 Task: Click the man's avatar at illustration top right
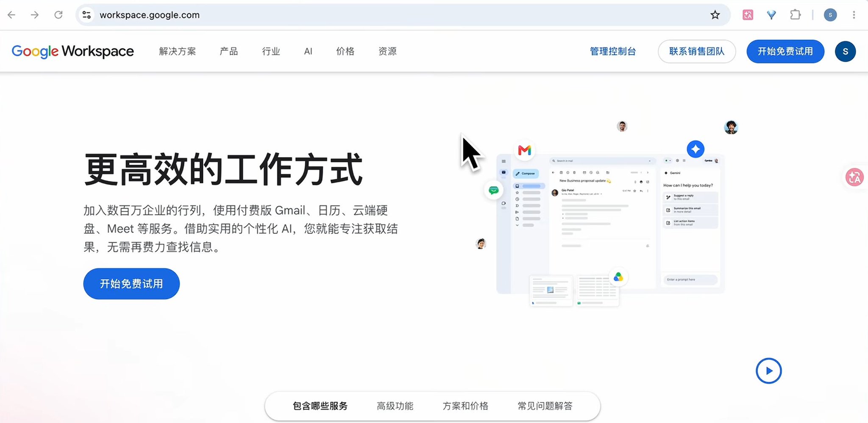[x=731, y=127]
